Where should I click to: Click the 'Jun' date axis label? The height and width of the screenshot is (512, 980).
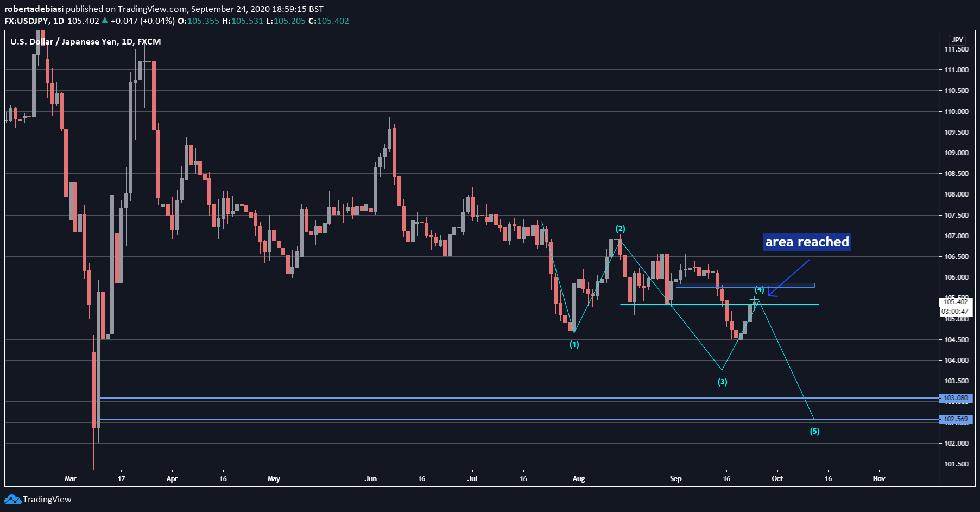371,478
